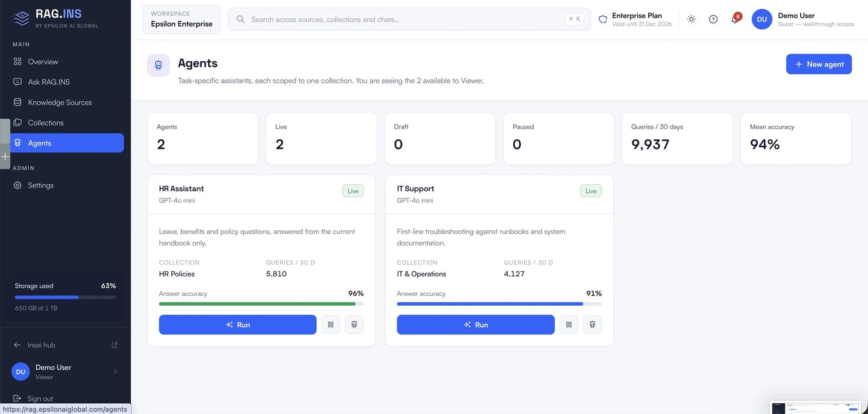Open HR Assistant agent details icon
The height and width of the screenshot is (414, 868).
pos(354,325)
